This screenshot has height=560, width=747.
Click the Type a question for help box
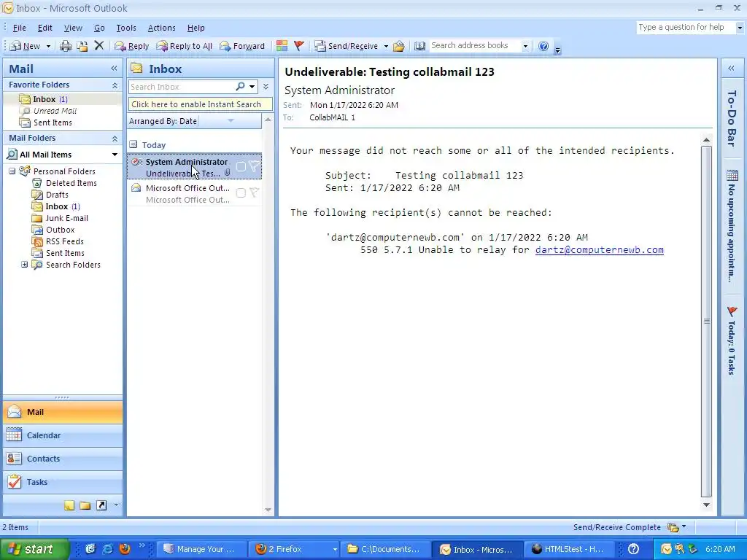[x=686, y=27]
